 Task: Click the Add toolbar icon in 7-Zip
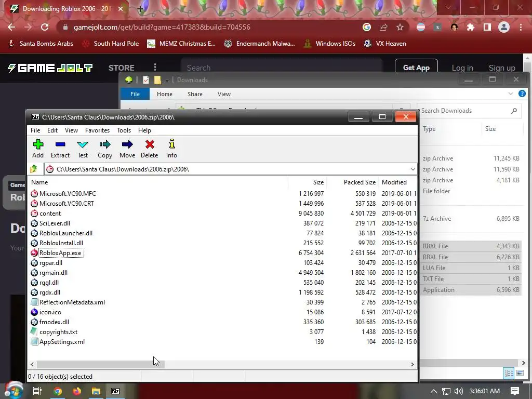(x=38, y=144)
